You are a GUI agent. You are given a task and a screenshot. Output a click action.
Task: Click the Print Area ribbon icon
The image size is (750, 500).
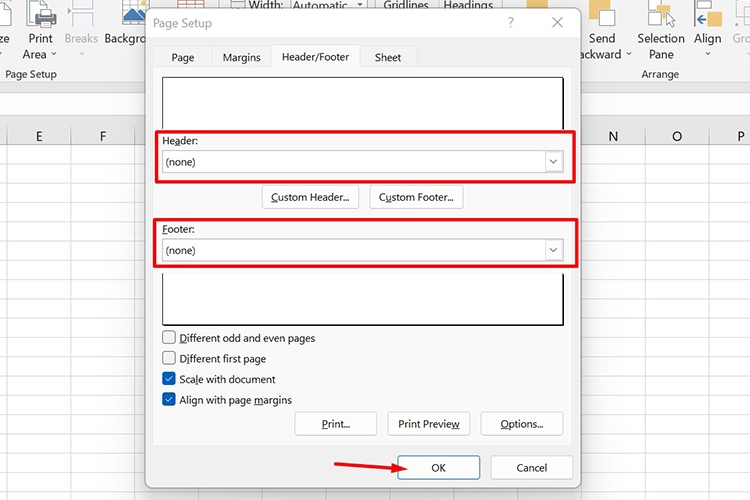tap(41, 14)
